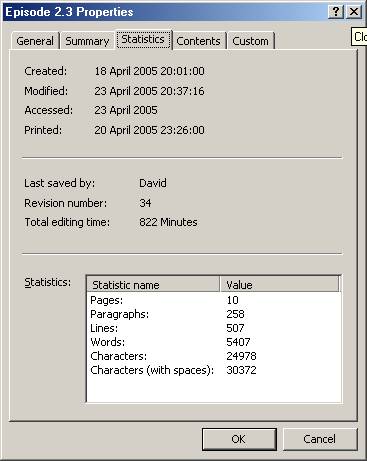The height and width of the screenshot is (461, 367).
Task: Close the Properties dialog with the X
Action: coord(354,12)
